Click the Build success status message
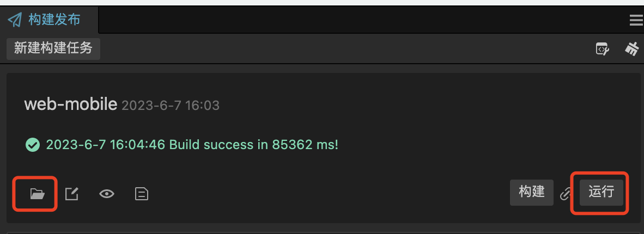 (192, 145)
